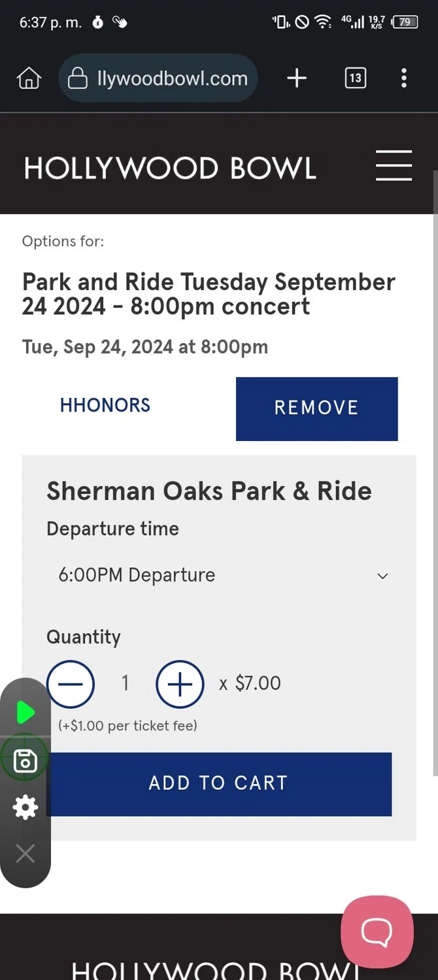Click the HOLLYWOOD BOWL header logo
438x980 pixels.
click(x=170, y=169)
